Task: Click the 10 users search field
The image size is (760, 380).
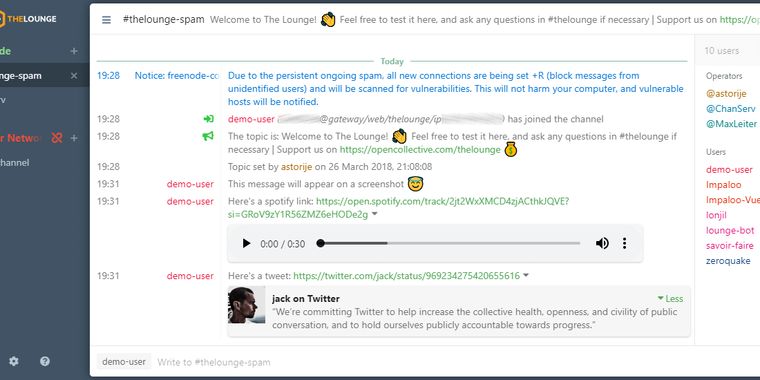Action: pyautogui.click(x=727, y=50)
